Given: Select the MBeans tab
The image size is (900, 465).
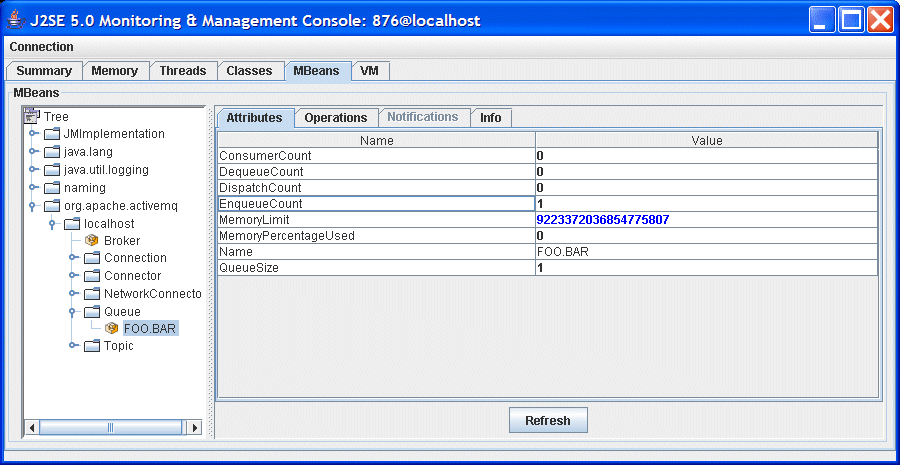Looking at the screenshot, I should click(316, 71).
